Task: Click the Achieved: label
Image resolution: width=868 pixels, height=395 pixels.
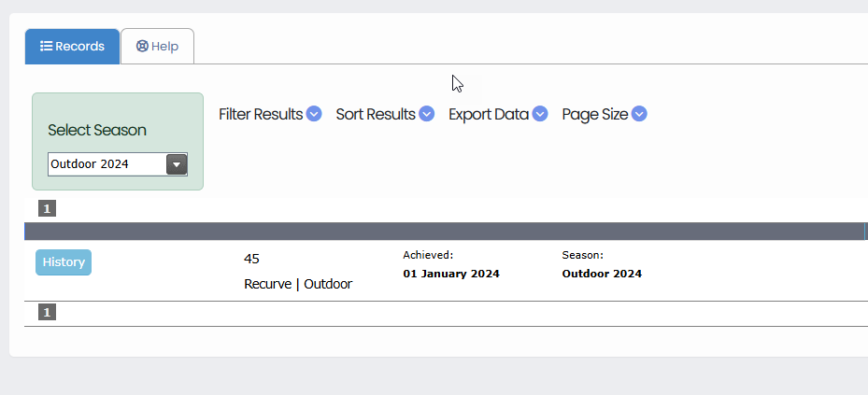Action: pos(428,255)
